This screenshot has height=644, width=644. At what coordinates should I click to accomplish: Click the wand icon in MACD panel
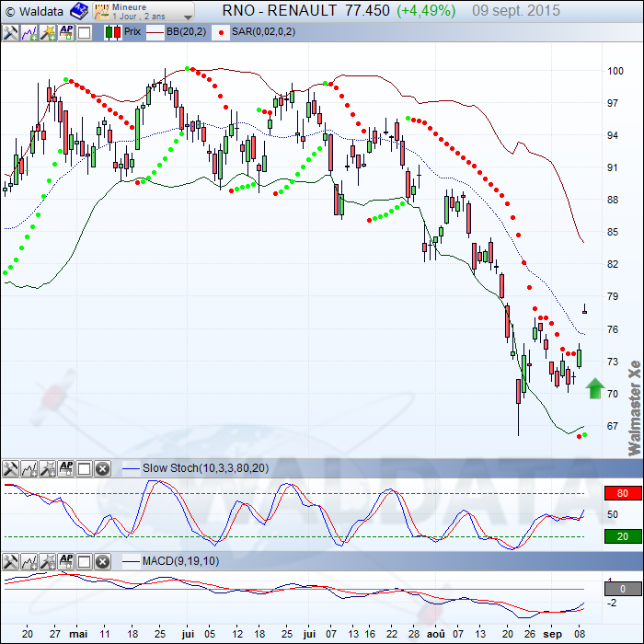(x=48, y=561)
